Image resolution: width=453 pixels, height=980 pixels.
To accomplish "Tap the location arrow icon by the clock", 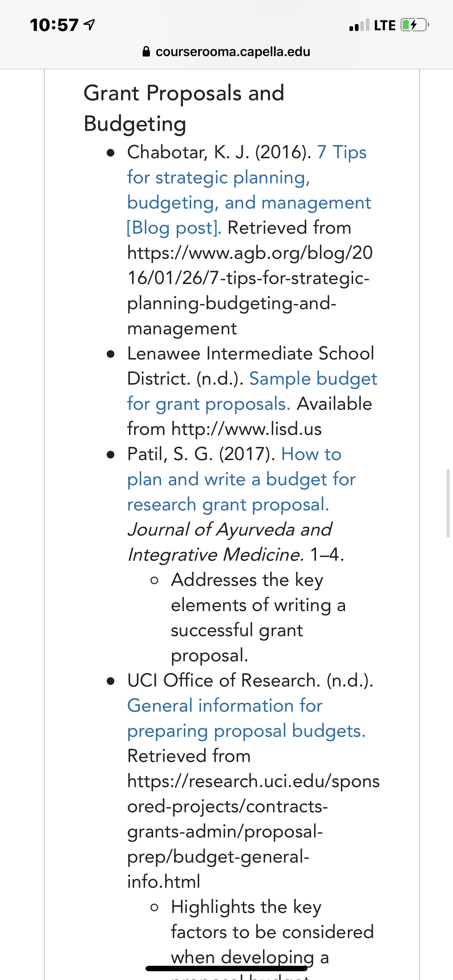I will point(89,25).
